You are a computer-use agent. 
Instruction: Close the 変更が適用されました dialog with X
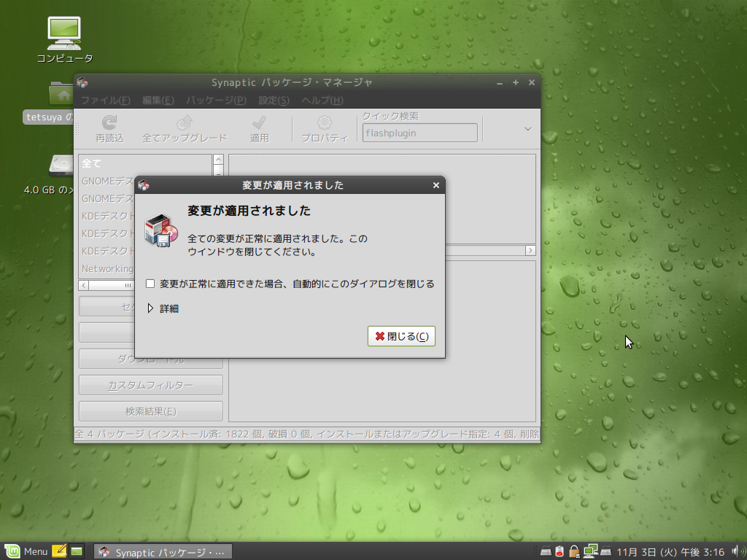point(436,185)
